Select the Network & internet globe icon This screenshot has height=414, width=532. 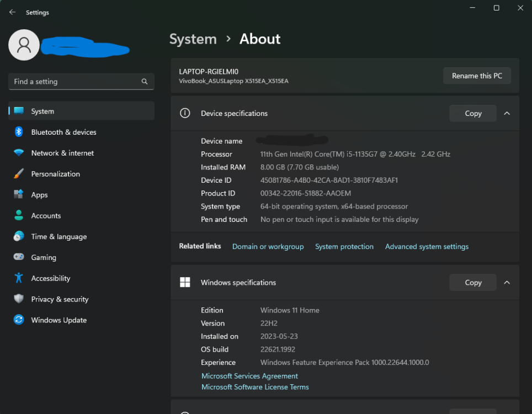tap(18, 153)
